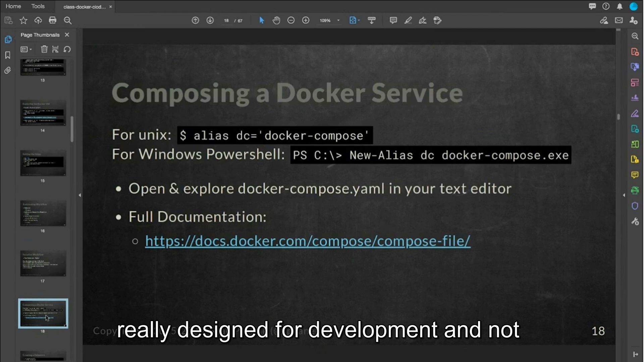Click the share with others icon
644x362 pixels.
point(634,20)
